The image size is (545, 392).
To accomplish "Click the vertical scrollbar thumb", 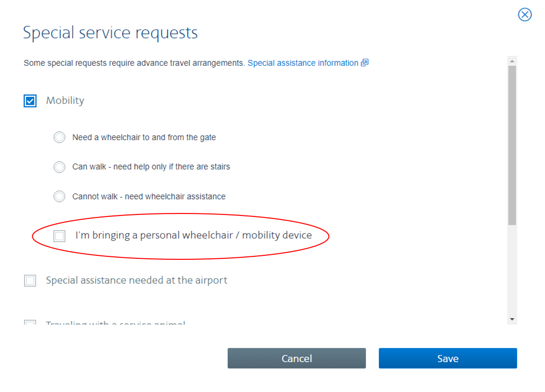I will (512, 145).
